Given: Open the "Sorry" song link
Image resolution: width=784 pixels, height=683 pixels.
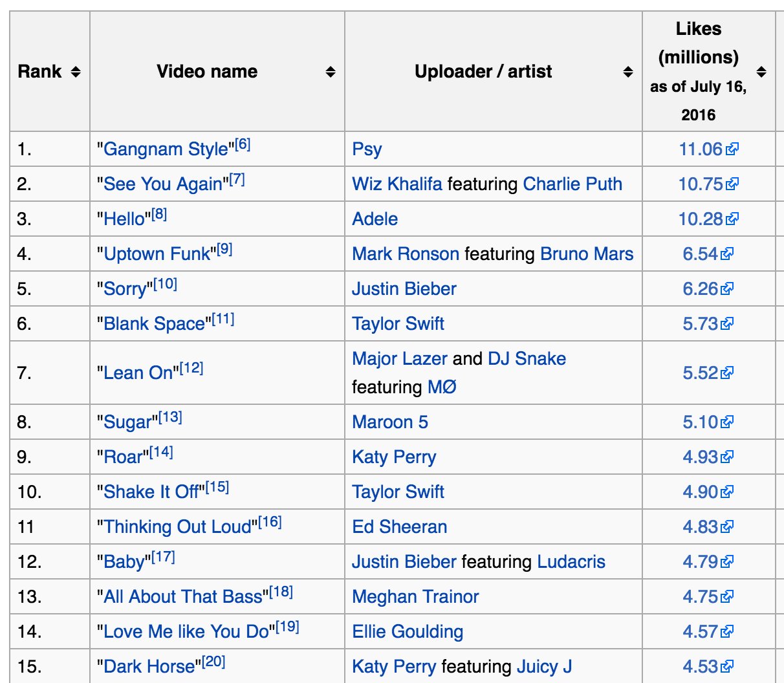Looking at the screenshot, I should coord(125,289).
